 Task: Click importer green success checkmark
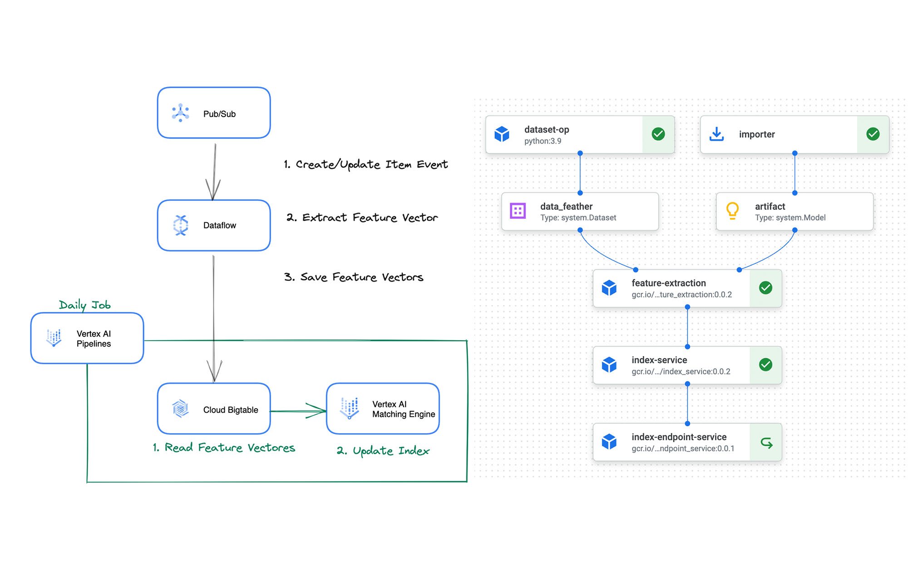(x=873, y=134)
